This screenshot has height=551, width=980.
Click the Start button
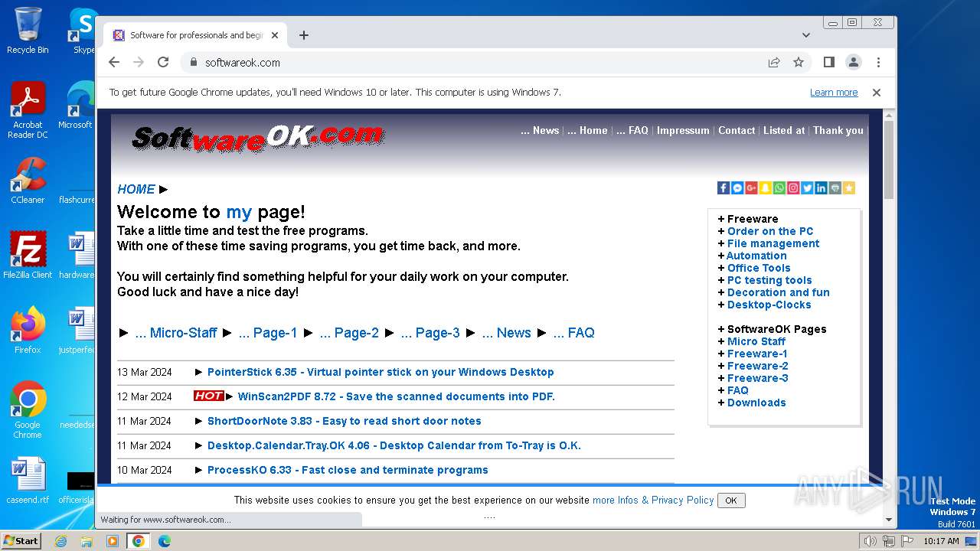point(21,541)
